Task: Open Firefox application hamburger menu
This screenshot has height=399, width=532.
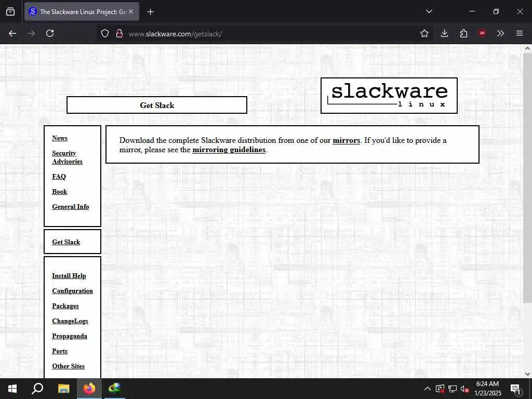Action: [520, 34]
